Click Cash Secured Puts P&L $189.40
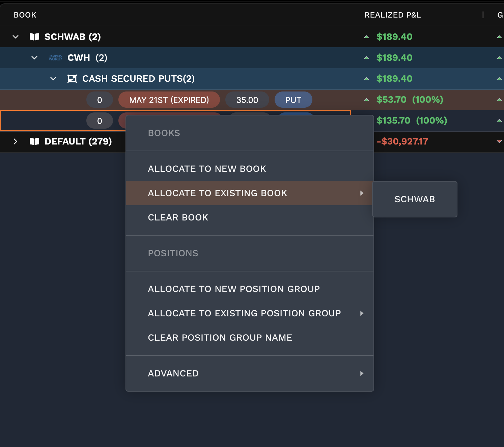Viewport: 504px width, 447px height. tap(394, 79)
